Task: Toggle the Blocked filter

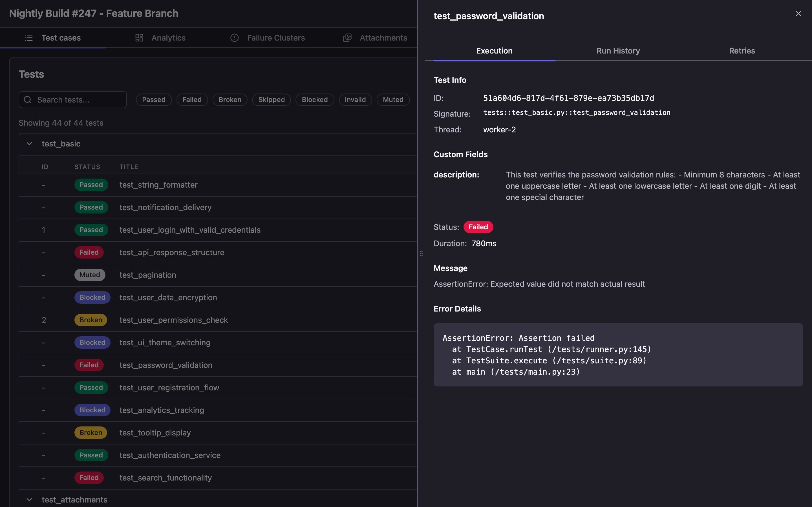Action: pos(314,99)
